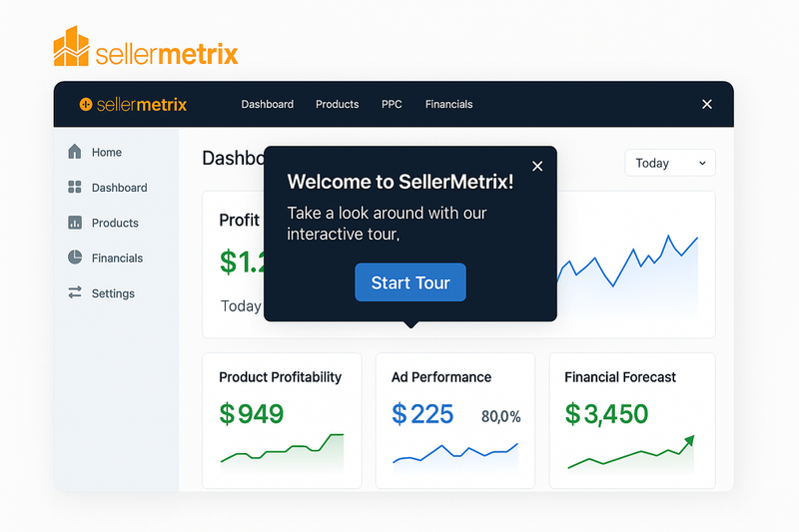Image resolution: width=799 pixels, height=532 pixels.
Task: Select the Settings label in sidebar
Action: coord(113,293)
